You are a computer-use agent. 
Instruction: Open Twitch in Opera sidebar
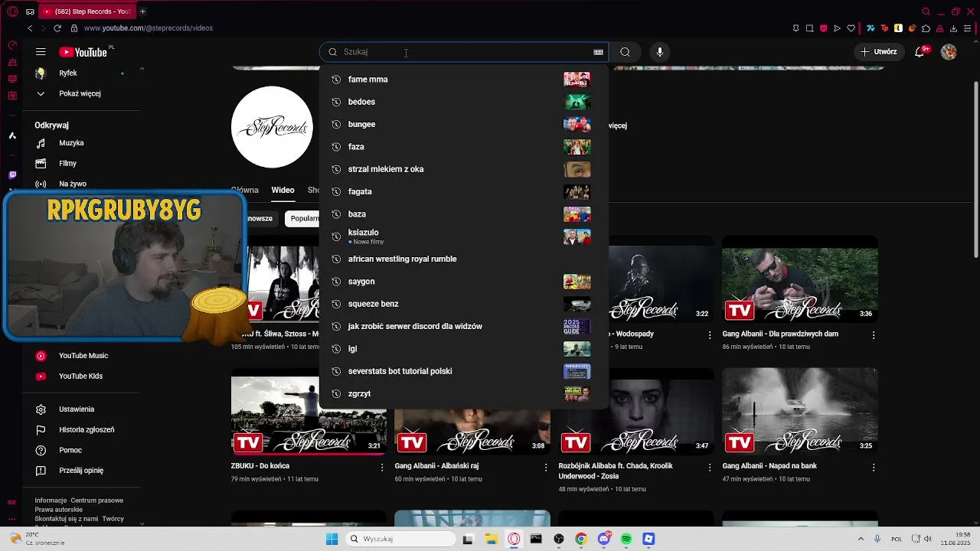pos(12,175)
